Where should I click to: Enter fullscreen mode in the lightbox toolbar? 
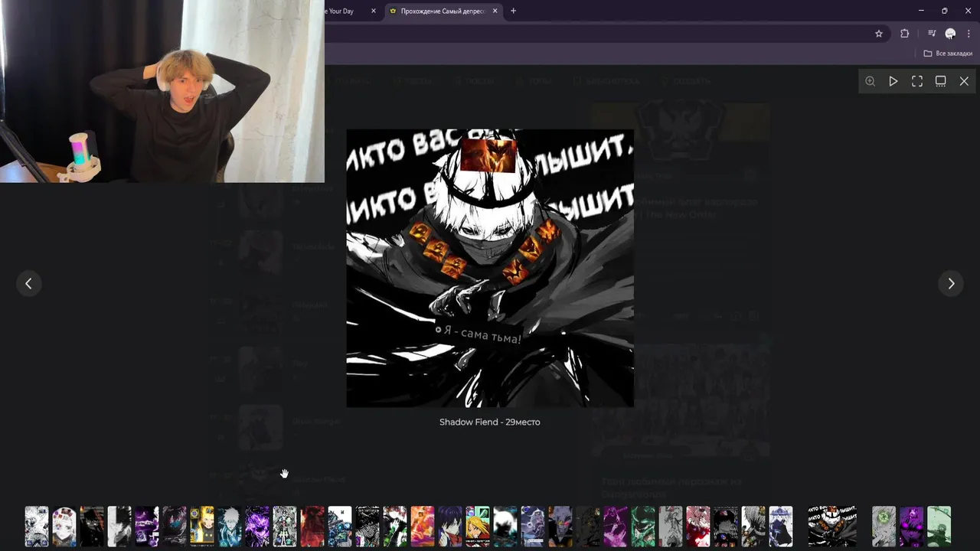[x=916, y=81]
